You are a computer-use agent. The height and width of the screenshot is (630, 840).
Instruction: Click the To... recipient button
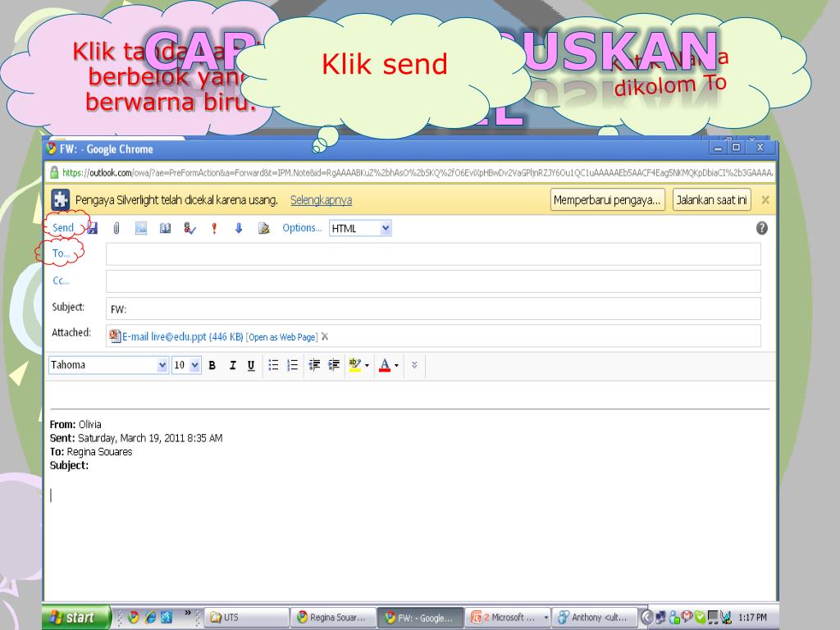coord(61,253)
